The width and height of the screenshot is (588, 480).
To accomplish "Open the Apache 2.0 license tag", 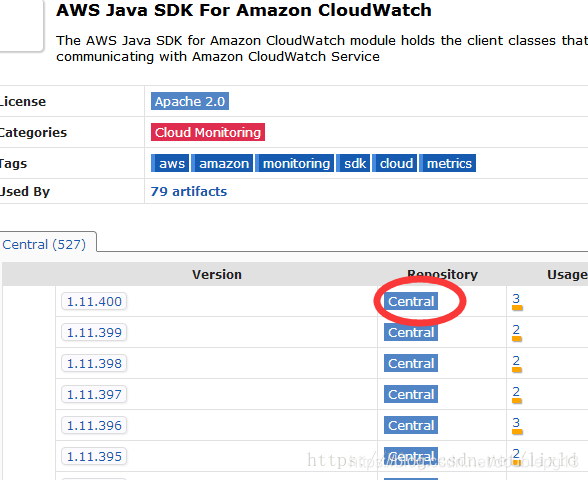I will pos(190,101).
